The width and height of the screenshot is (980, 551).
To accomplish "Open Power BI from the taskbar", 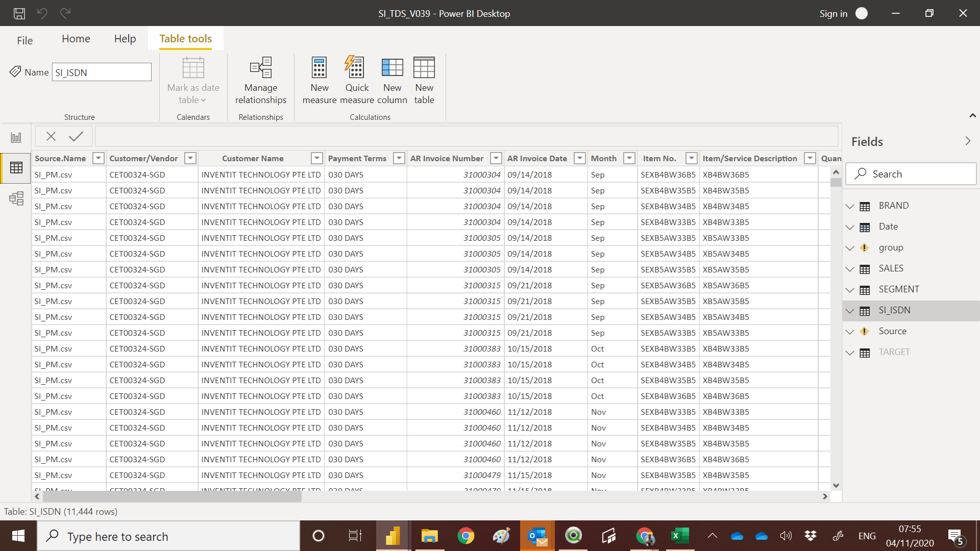I will [393, 536].
